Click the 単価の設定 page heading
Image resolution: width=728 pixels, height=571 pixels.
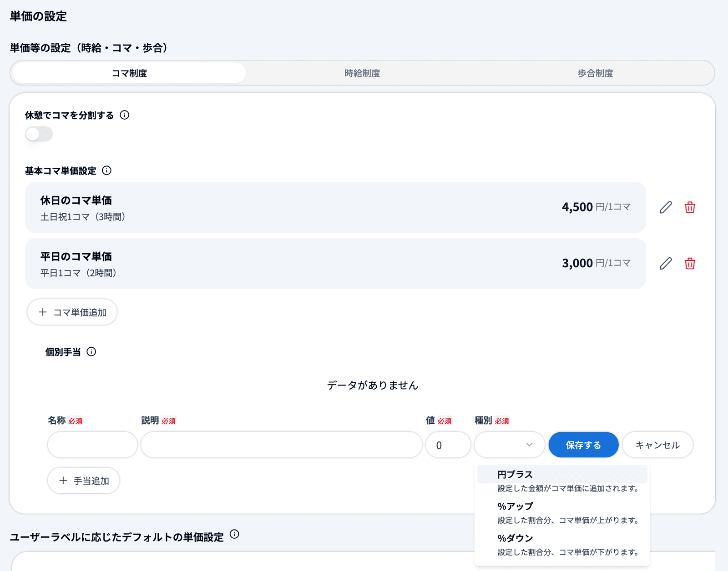[x=38, y=16]
